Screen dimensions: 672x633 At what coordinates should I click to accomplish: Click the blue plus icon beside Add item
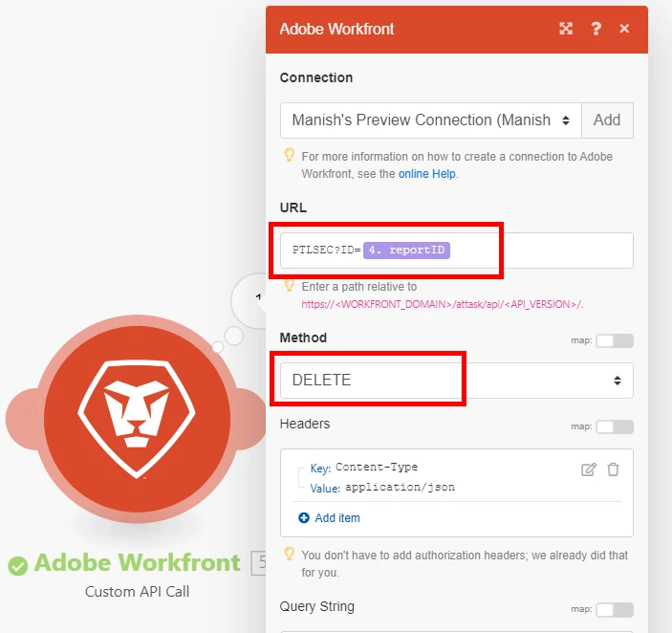[304, 517]
